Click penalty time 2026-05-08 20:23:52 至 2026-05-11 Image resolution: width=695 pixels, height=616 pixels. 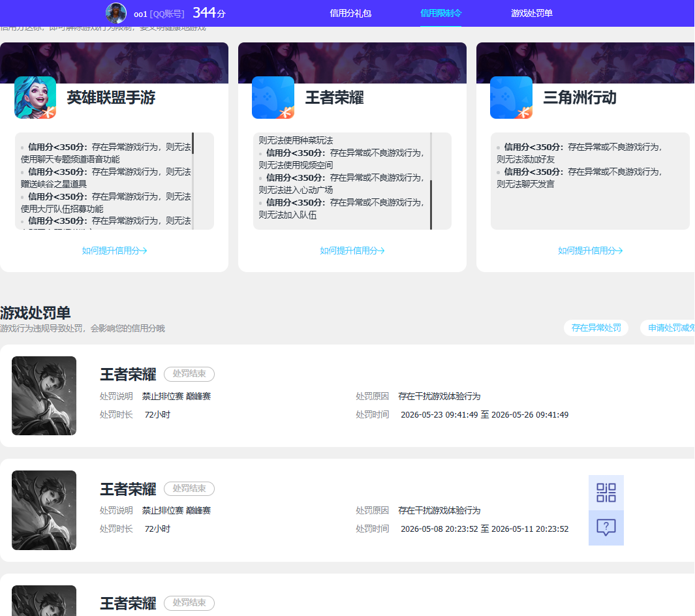click(484, 529)
